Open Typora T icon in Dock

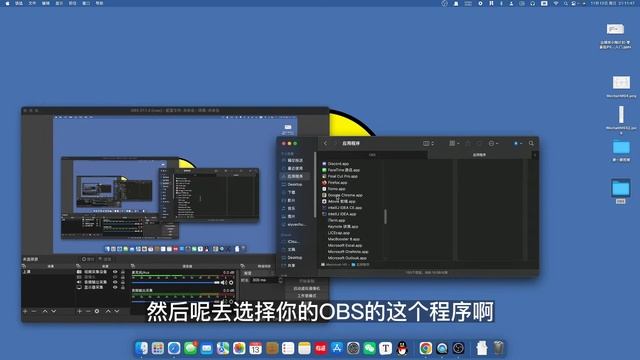tap(386, 348)
